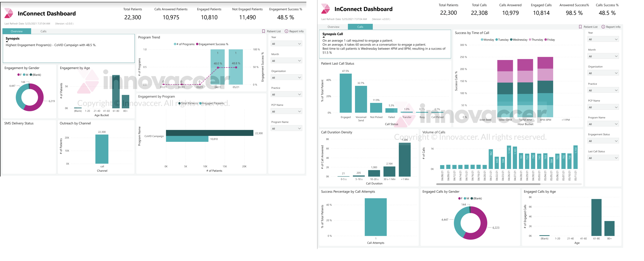644x261 pixels.
Task: Click 05/21 bar in Program Trend
Action: point(236,67)
